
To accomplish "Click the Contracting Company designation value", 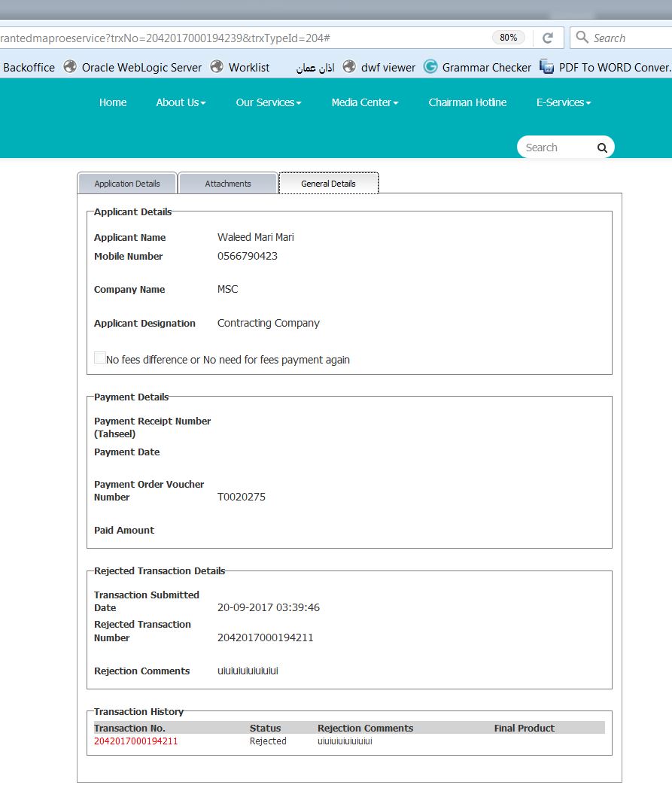I will click(269, 323).
